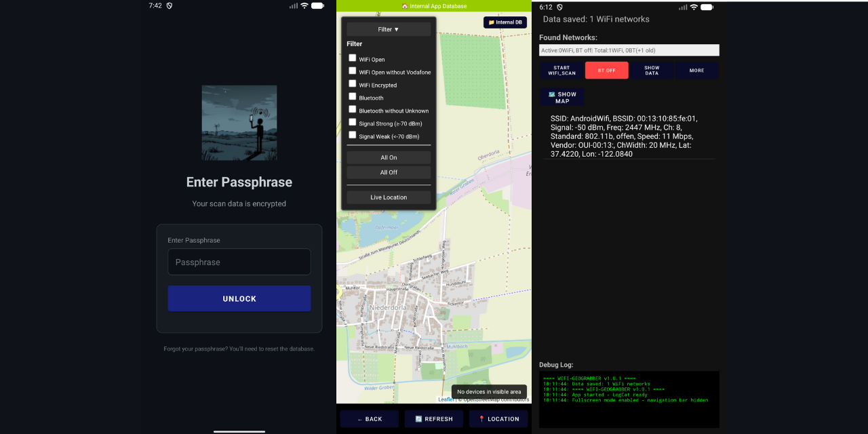Tap the Back arrow button
868x434 pixels.
coord(370,419)
